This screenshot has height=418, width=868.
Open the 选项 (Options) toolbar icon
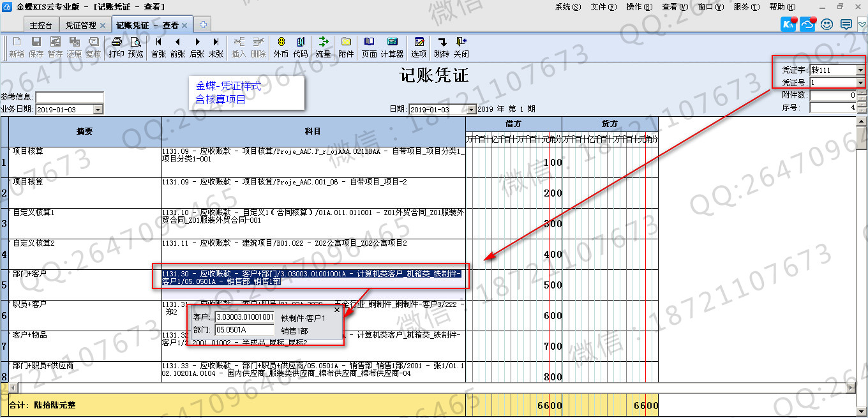[x=419, y=47]
